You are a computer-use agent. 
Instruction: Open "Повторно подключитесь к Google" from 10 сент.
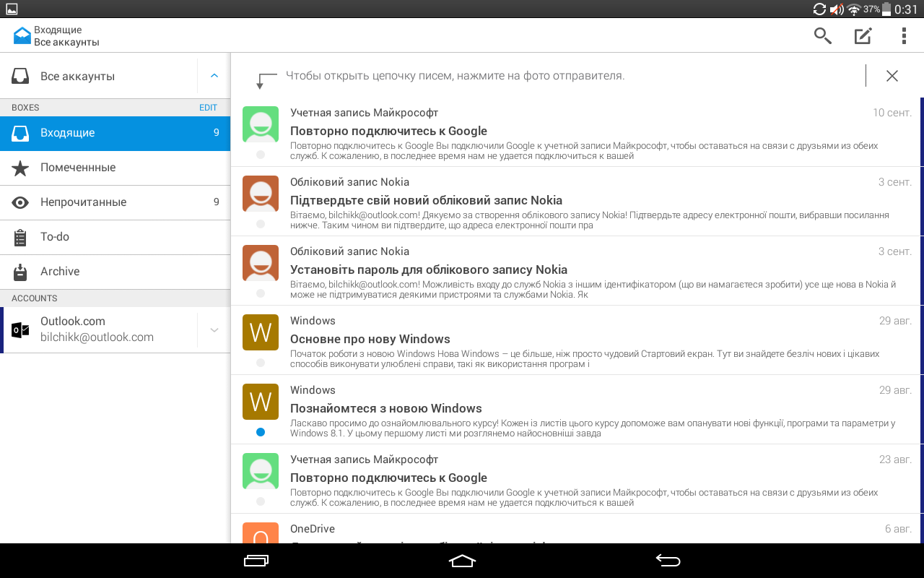point(576,133)
